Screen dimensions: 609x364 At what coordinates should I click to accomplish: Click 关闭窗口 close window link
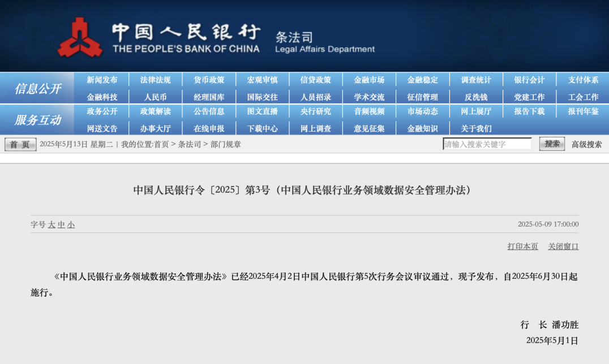pos(563,246)
